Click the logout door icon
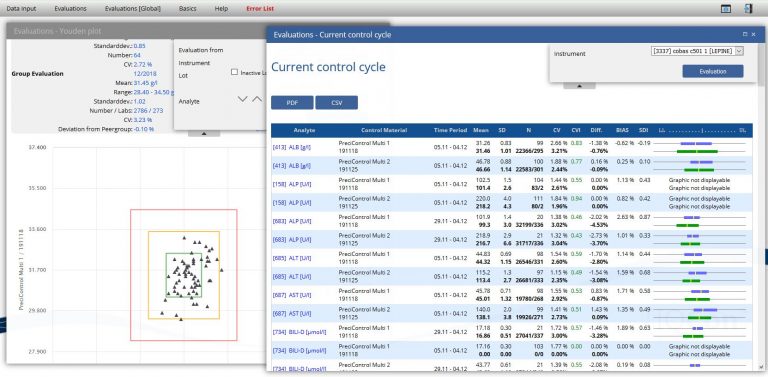Screen dimensions: 768x377 click(x=748, y=9)
